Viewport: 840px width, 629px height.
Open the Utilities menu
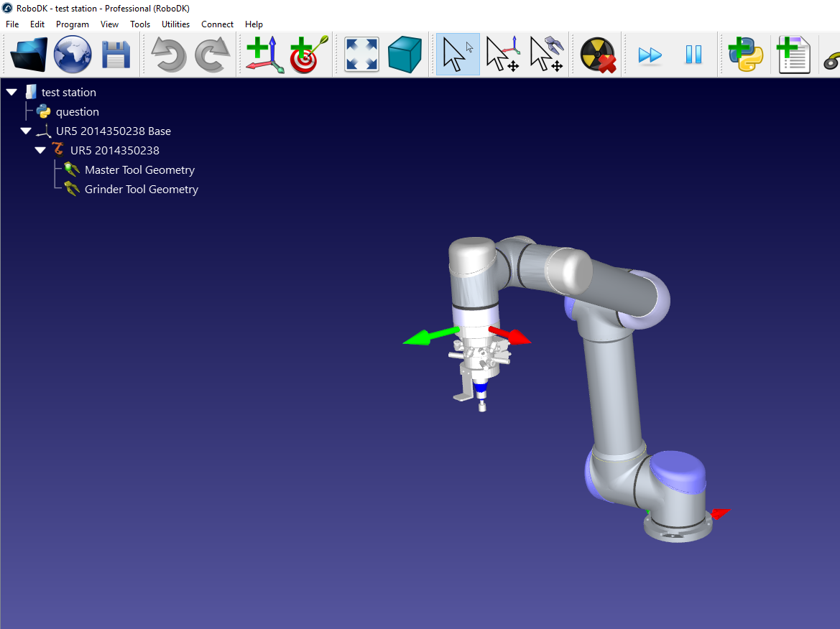(x=175, y=24)
